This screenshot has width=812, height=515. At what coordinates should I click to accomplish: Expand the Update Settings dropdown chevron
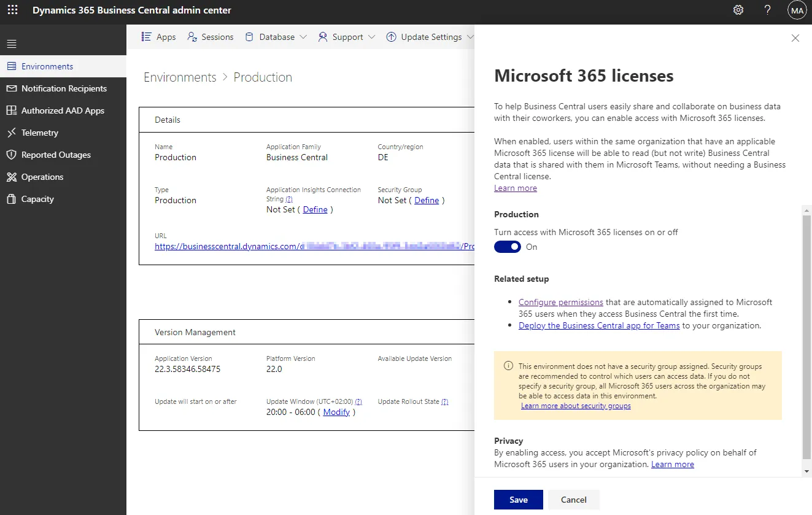coord(470,37)
